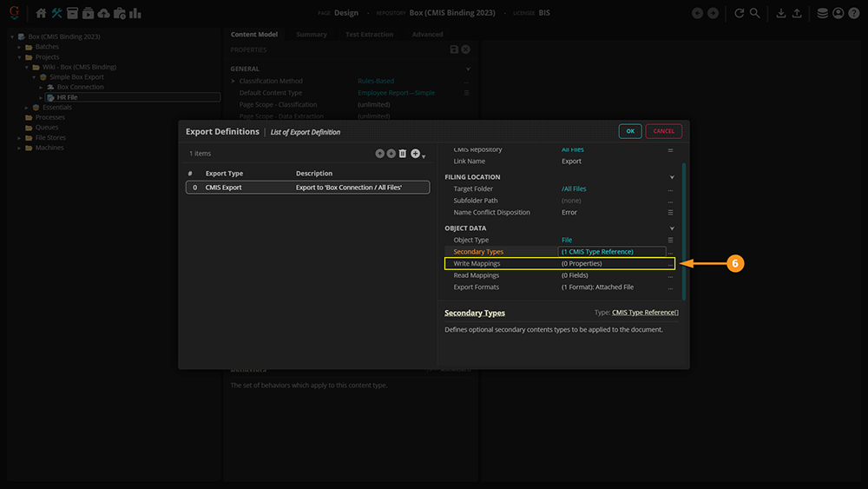Viewport: 868px width, 489px height.
Task: Collapse the Filing Location section
Action: (x=671, y=177)
